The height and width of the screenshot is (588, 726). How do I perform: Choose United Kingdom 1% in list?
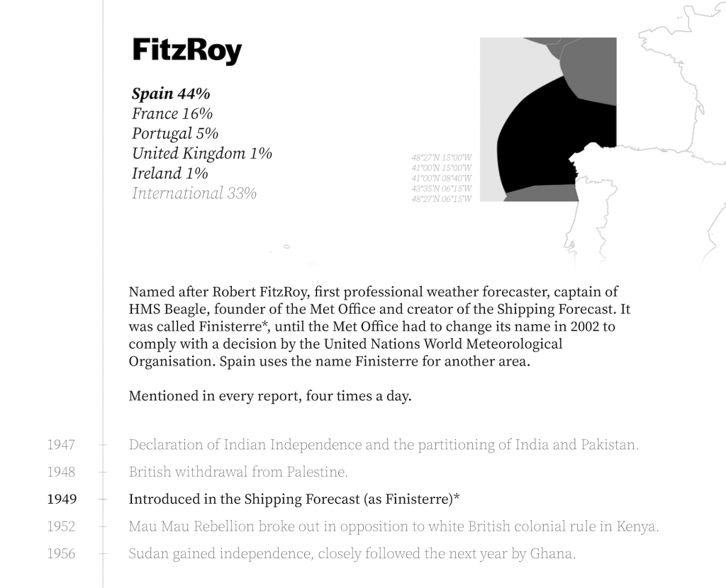click(202, 154)
